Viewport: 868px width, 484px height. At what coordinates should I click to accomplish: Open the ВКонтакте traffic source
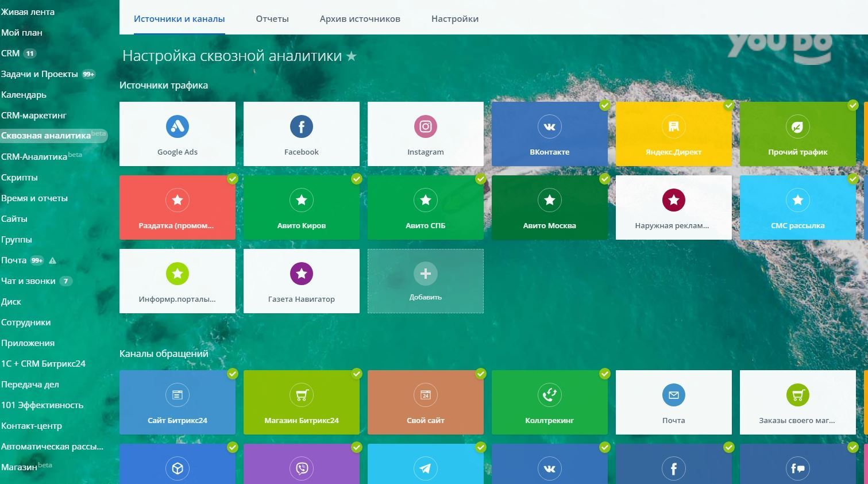[550, 134]
